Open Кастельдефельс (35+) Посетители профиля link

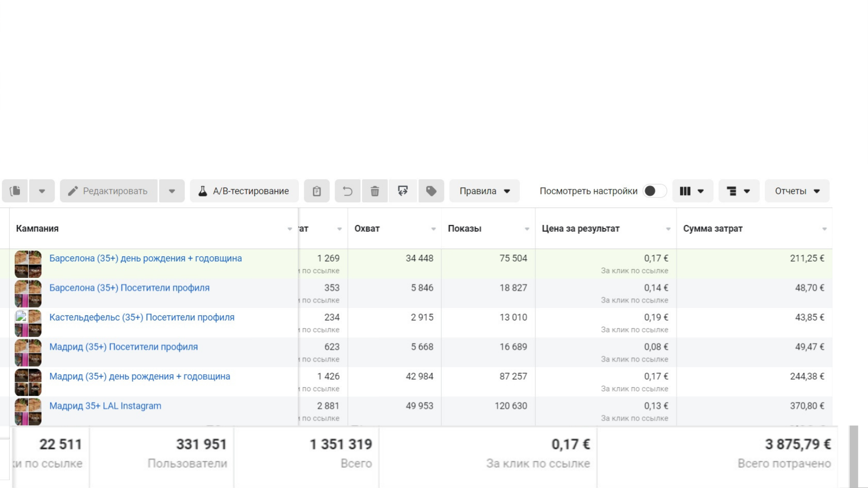142,317
